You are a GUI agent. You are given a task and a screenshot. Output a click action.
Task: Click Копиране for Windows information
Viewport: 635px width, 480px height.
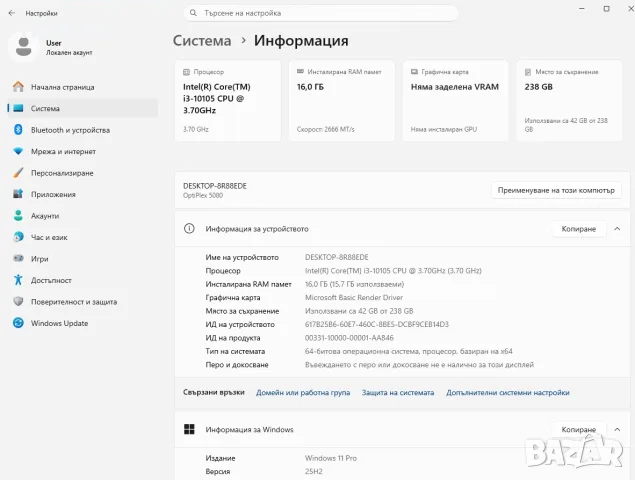point(579,429)
